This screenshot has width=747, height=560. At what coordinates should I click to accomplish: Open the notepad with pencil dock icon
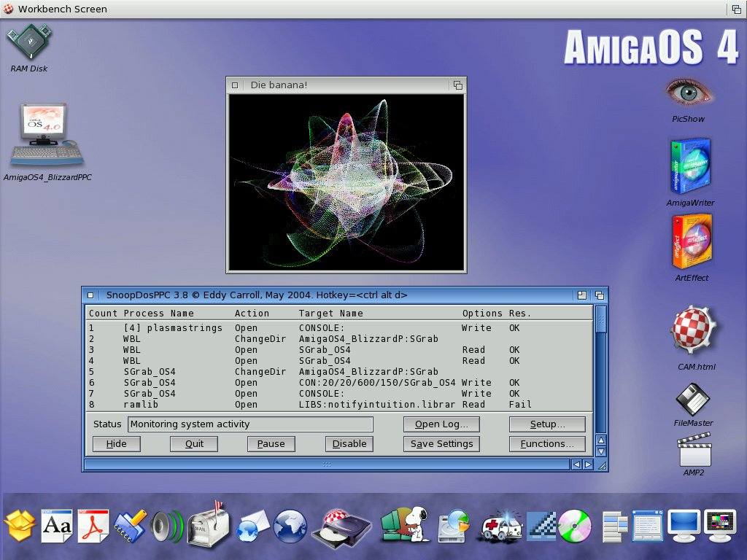[130, 526]
